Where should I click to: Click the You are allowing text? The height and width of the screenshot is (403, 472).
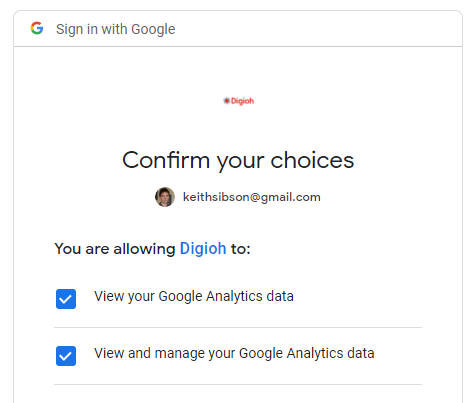115,249
